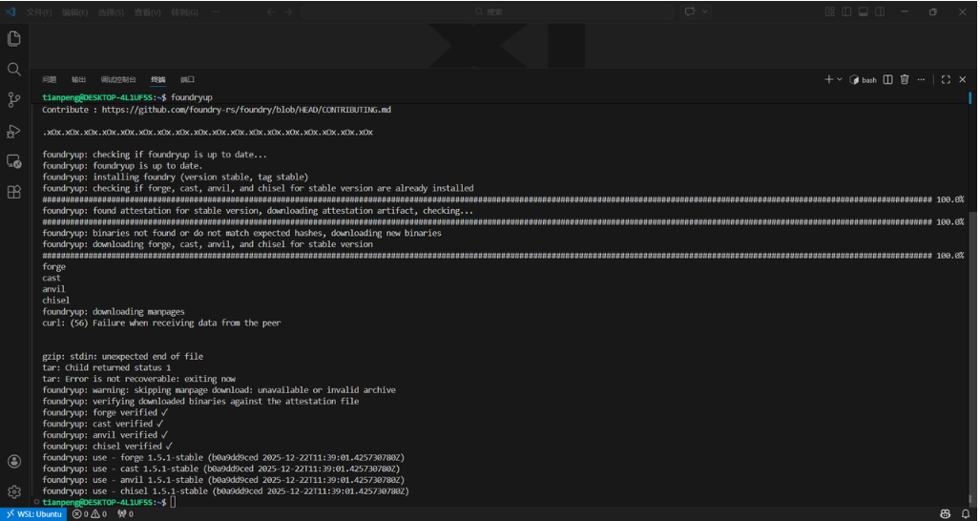Click 'tar: Error is not recoverable' line
The image size is (980, 521).
[138, 379]
